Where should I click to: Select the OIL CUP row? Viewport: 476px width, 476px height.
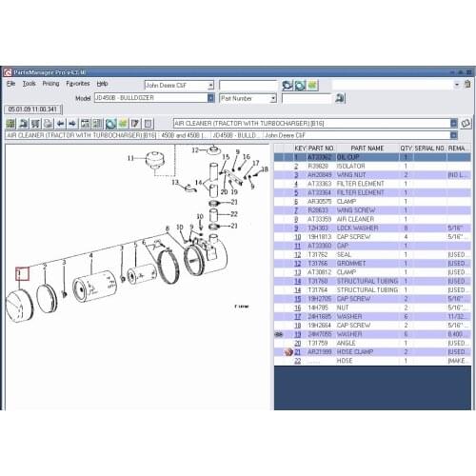372,157
